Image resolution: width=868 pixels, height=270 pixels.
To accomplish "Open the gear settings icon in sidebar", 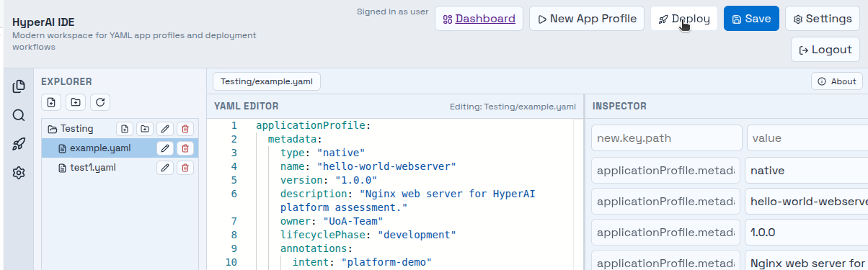I will tap(19, 173).
